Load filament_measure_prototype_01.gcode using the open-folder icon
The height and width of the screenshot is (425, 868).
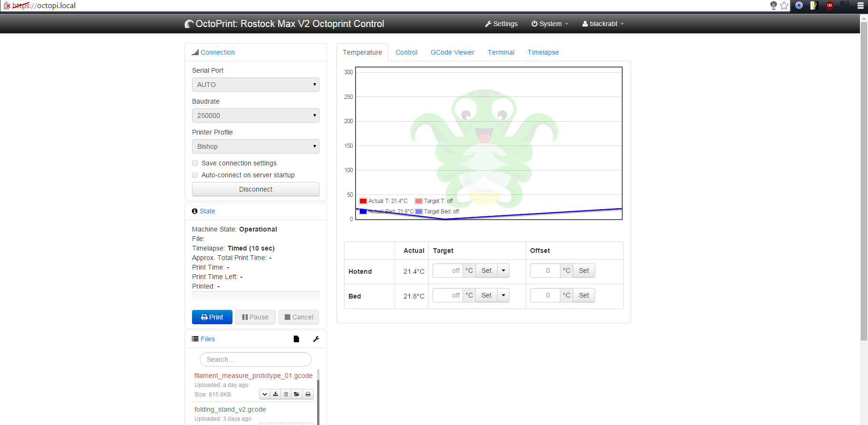pyautogui.click(x=297, y=394)
